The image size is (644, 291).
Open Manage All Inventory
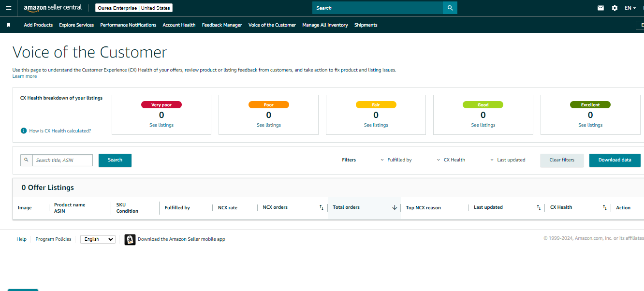coord(325,25)
